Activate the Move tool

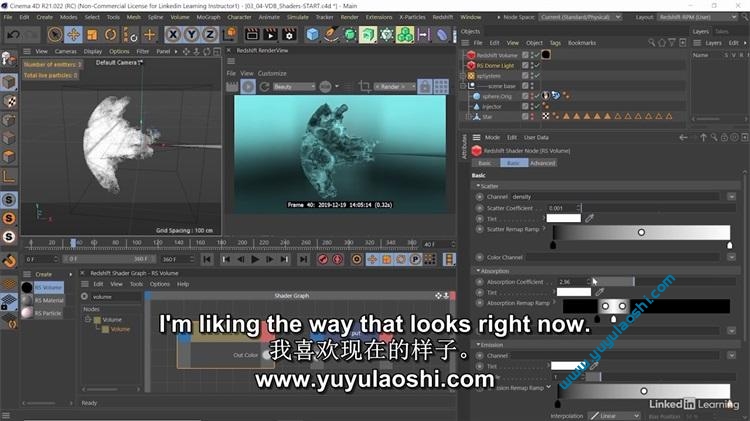(x=74, y=34)
